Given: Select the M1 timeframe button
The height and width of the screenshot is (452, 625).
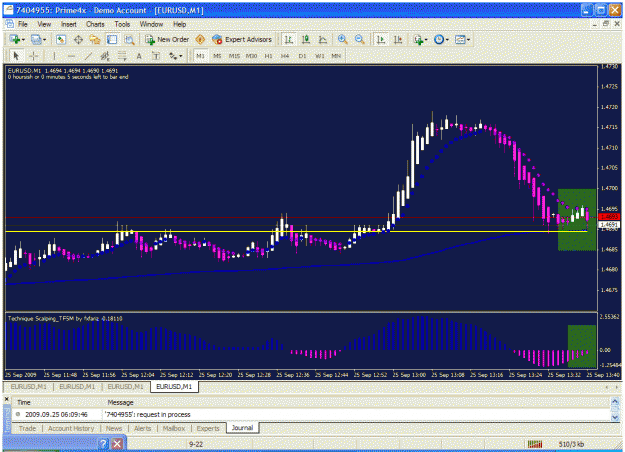Looking at the screenshot, I should coord(200,56).
